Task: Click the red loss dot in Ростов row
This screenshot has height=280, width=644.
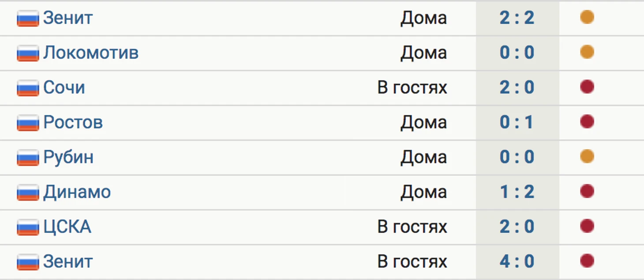Action: click(587, 122)
